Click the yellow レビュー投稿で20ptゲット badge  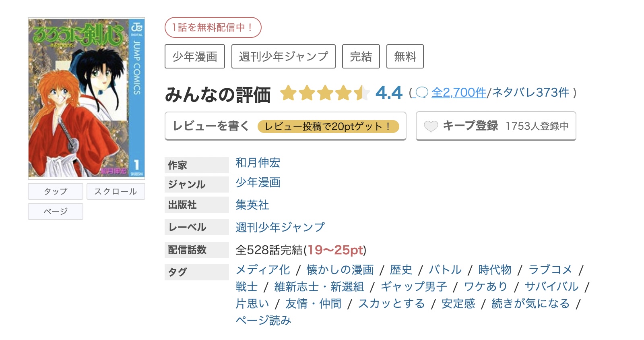click(x=330, y=126)
